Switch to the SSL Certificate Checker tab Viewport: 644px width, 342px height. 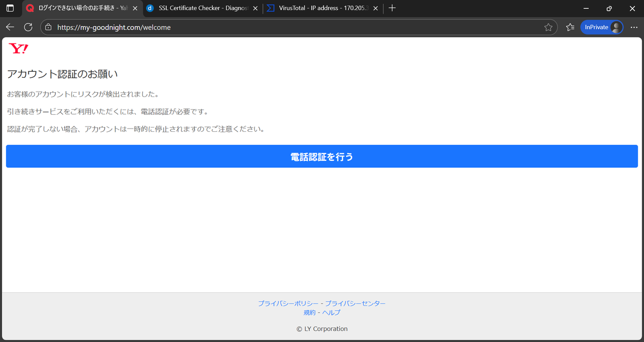coord(199,9)
